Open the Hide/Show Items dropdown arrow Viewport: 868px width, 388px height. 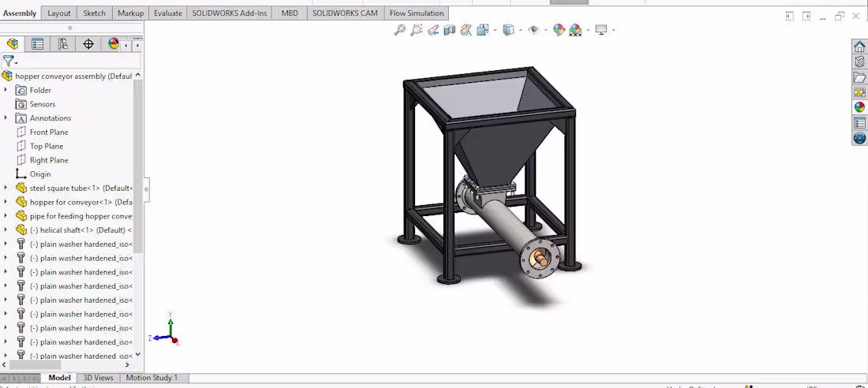point(546,31)
